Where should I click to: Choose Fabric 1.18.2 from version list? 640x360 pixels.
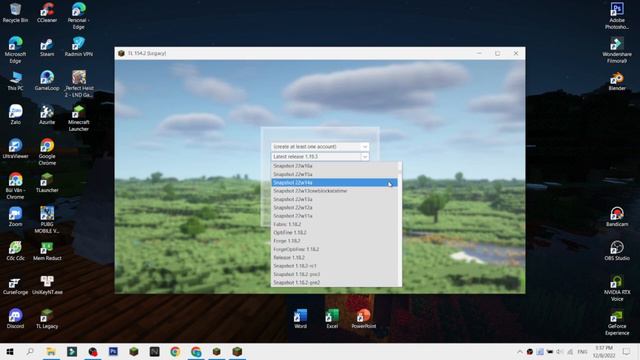pyautogui.click(x=334, y=224)
